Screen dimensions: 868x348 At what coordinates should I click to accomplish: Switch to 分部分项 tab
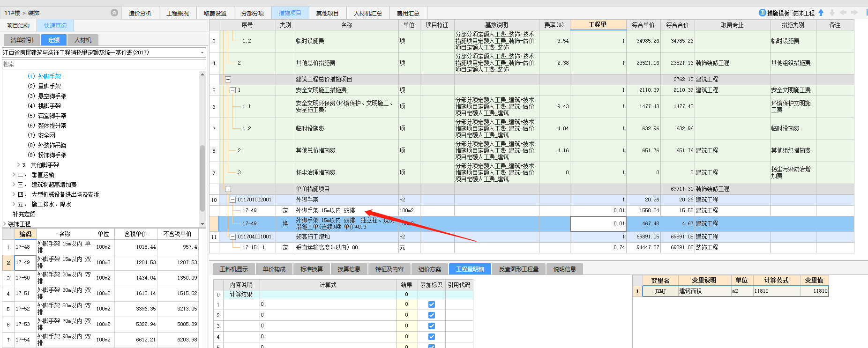pos(253,13)
